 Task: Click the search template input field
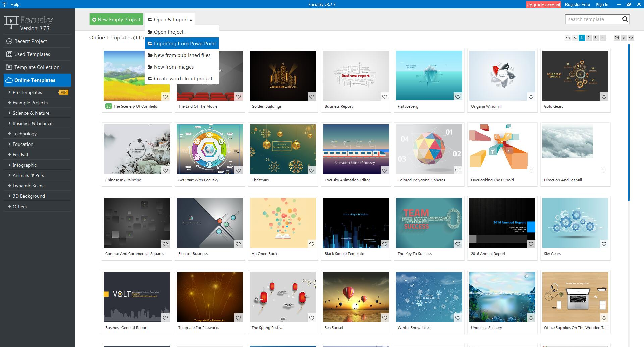tap(593, 19)
